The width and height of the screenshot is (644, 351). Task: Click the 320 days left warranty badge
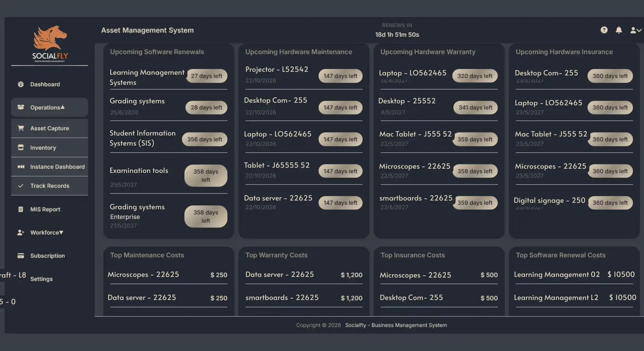(x=475, y=76)
